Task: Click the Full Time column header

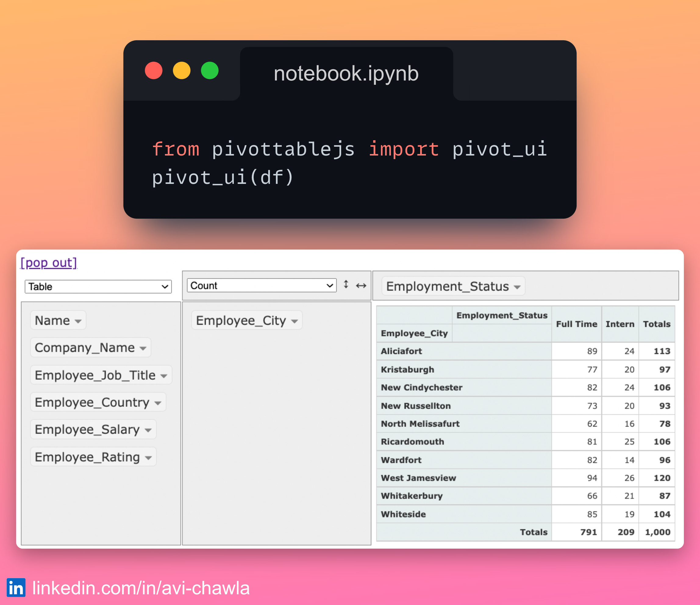Action: click(x=576, y=324)
